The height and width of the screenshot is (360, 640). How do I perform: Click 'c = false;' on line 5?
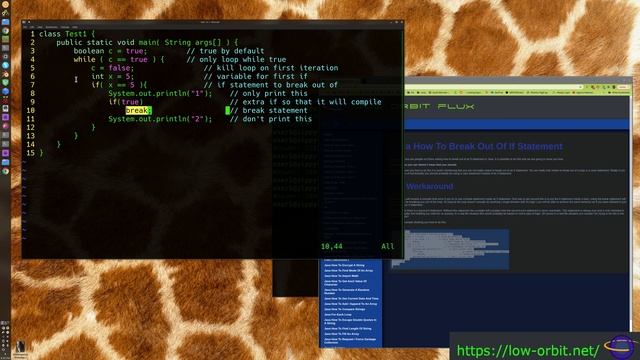pyautogui.click(x=112, y=68)
